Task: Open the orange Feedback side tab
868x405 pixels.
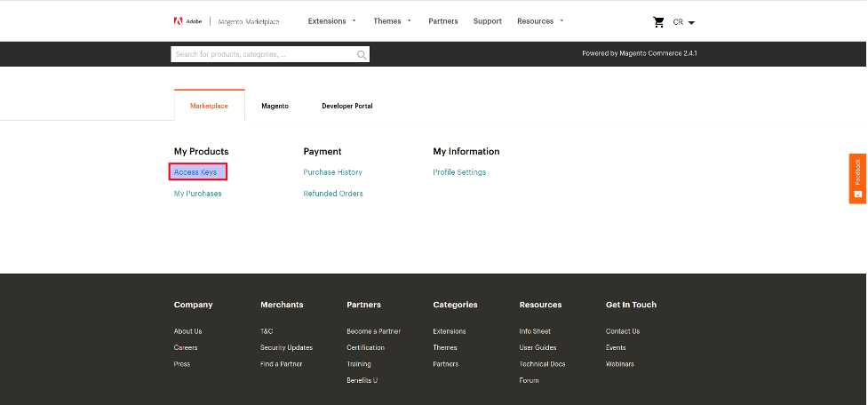Action: click(x=857, y=179)
